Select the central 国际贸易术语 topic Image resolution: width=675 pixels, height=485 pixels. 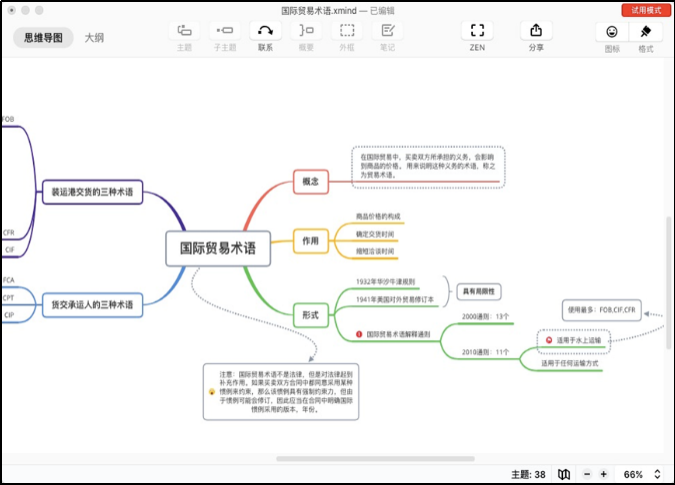coord(218,249)
